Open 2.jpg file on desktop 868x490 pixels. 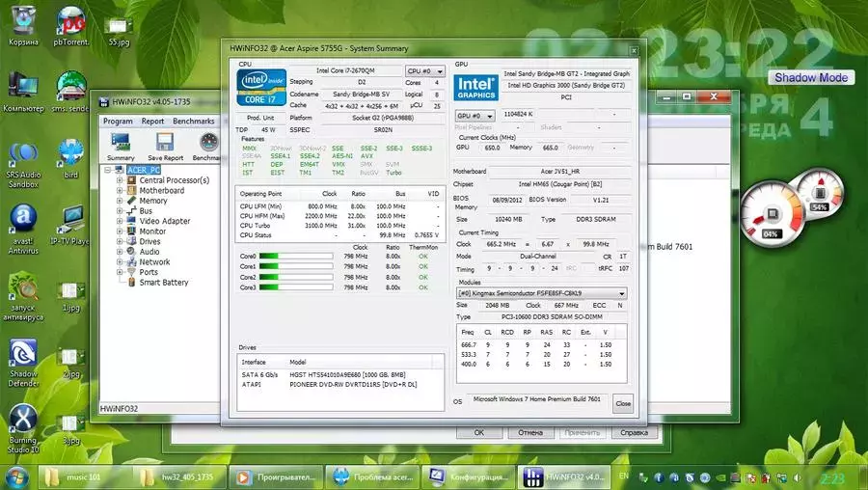(x=70, y=363)
